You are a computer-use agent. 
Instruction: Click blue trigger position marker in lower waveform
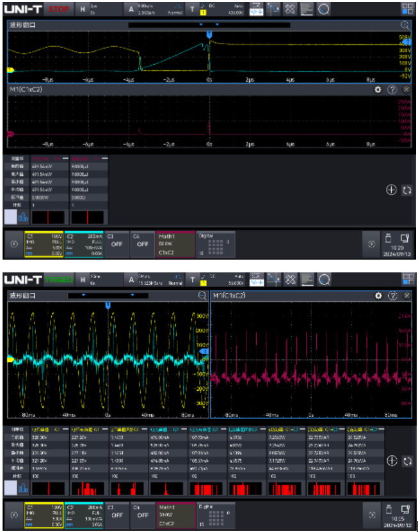108,306
